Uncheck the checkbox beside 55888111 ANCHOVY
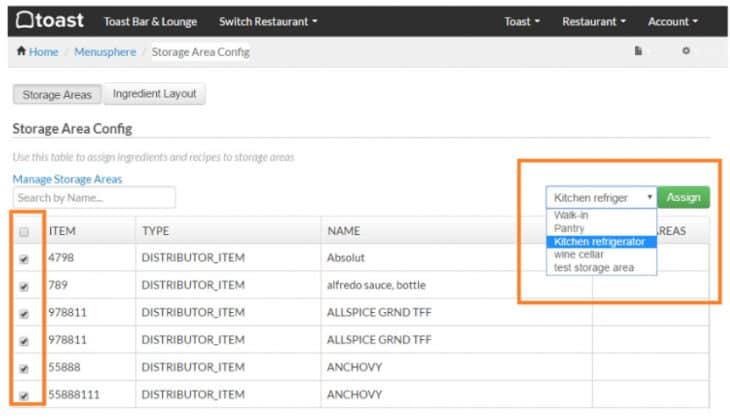This screenshot has width=730, height=418. (24, 396)
